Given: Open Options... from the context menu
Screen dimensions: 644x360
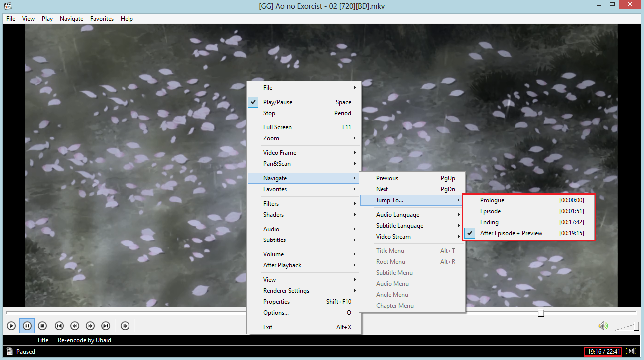Looking at the screenshot, I should point(304,313).
